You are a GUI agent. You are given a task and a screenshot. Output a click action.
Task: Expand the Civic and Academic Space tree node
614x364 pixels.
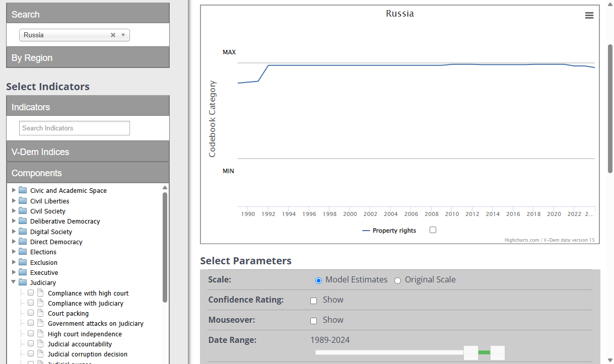(14, 190)
